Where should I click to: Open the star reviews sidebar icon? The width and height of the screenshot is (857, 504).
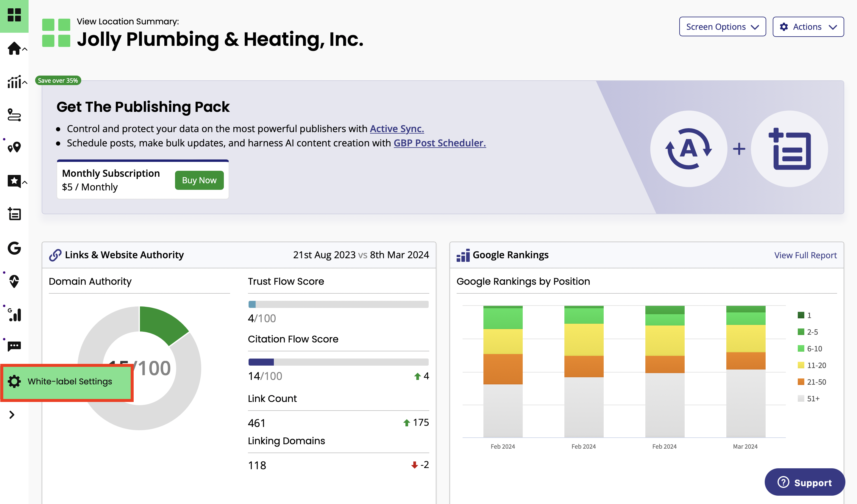(x=14, y=181)
